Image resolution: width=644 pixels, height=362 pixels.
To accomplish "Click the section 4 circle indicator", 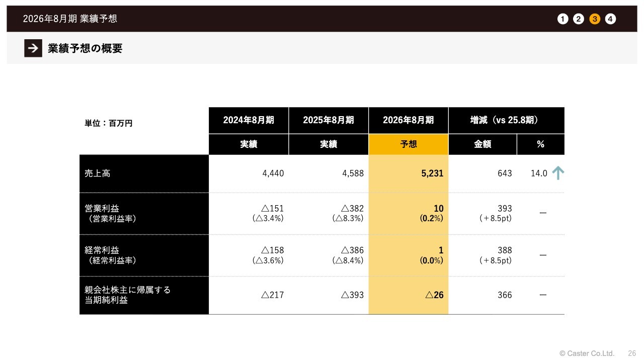I will click(x=610, y=19).
